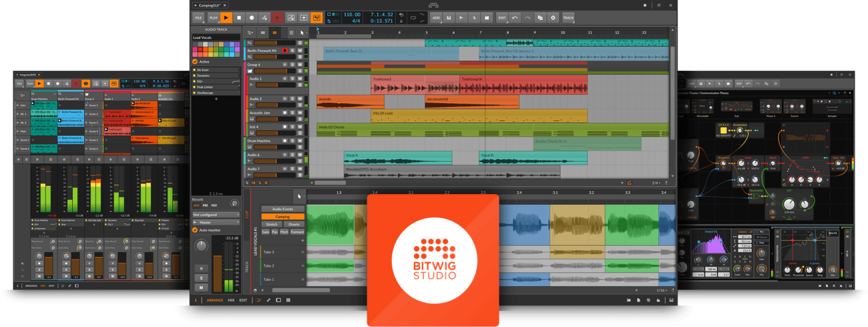Open pointer tool dropdown in detail editor

point(300,196)
